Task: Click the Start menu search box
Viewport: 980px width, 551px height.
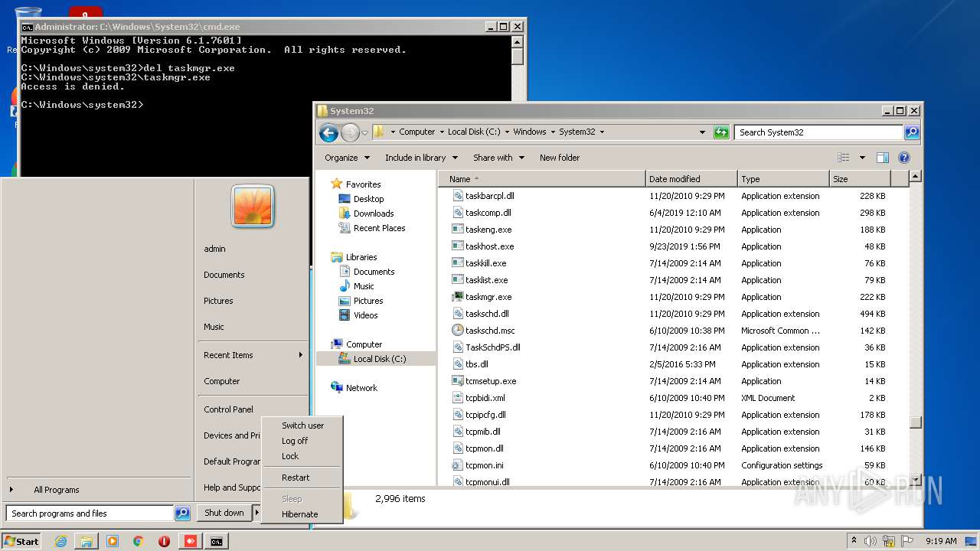Action: 90,514
